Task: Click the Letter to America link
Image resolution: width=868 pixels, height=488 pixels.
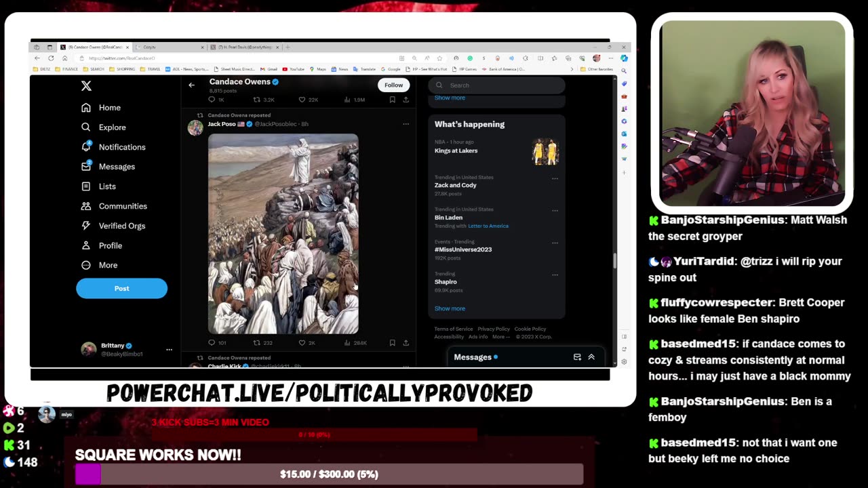Action: point(488,226)
